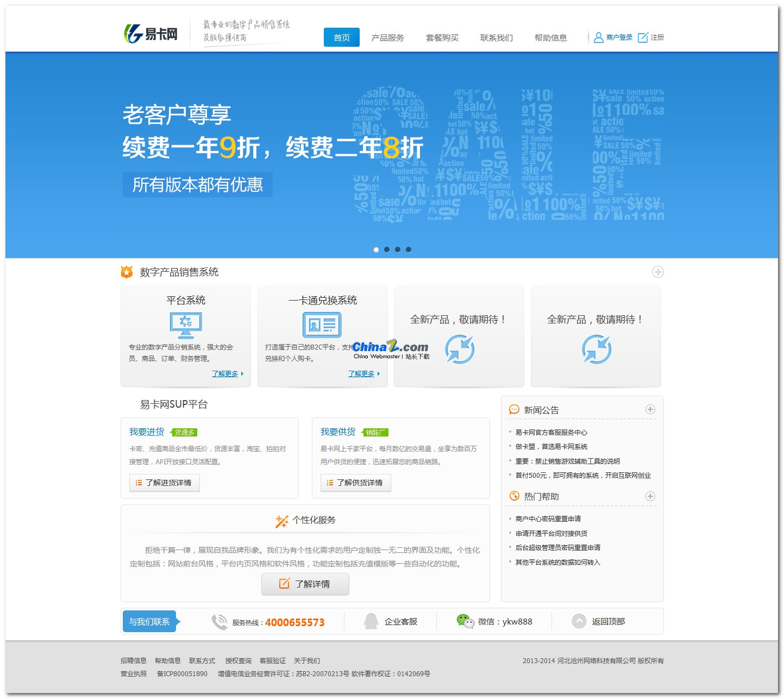The width and height of the screenshot is (784, 699).
Task: Click the 平台系统 card title
Action: pos(186,300)
